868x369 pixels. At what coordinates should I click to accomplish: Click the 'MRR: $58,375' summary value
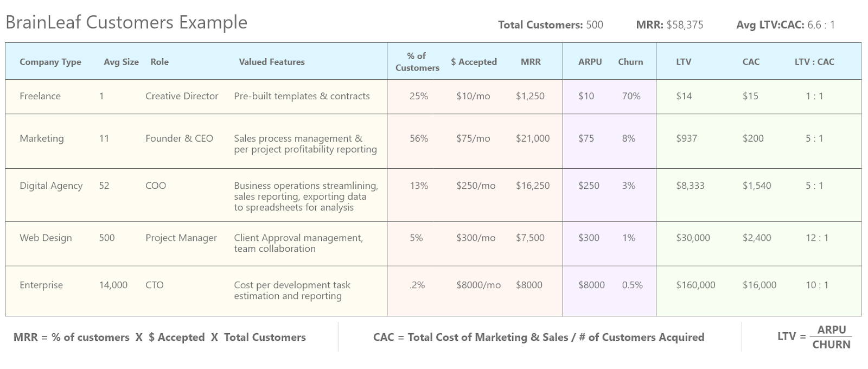[x=669, y=24]
